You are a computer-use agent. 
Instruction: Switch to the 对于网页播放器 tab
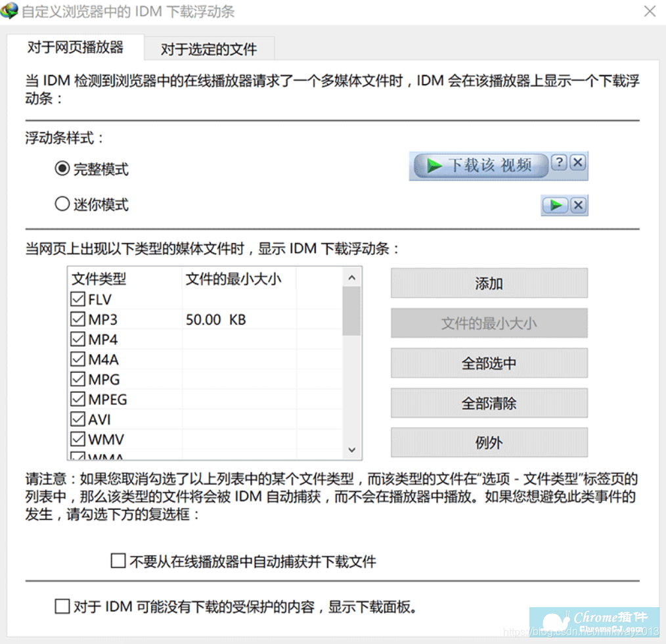[75, 47]
